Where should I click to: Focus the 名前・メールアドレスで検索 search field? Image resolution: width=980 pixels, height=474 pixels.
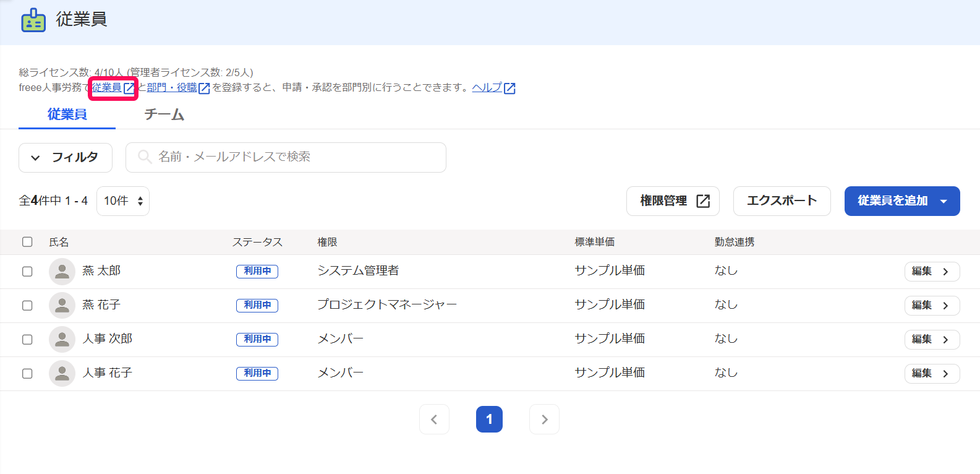click(x=286, y=157)
